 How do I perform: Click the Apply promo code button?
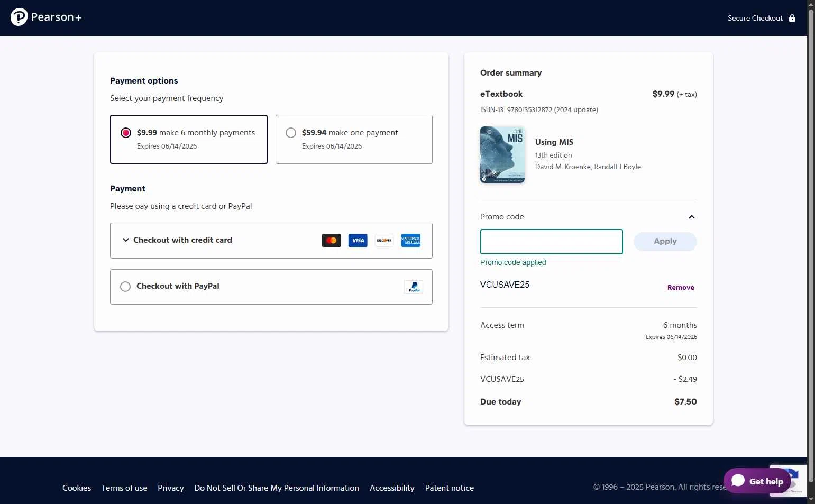(x=665, y=241)
